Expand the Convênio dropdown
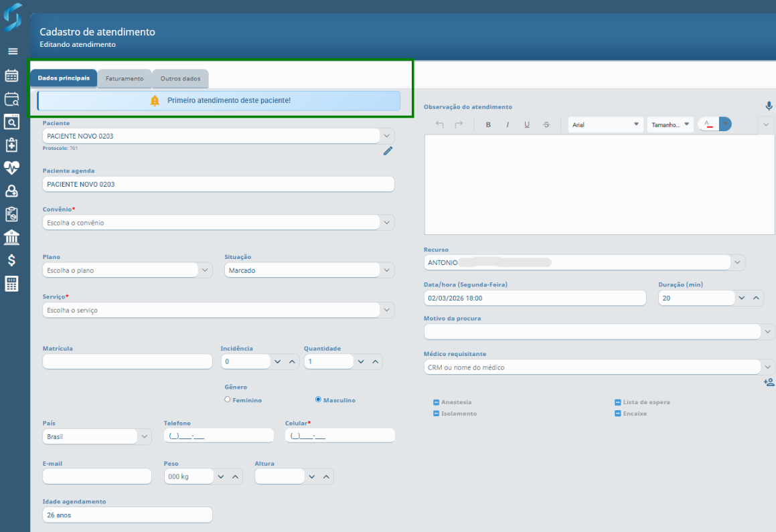This screenshot has height=532, width=776. [x=387, y=222]
